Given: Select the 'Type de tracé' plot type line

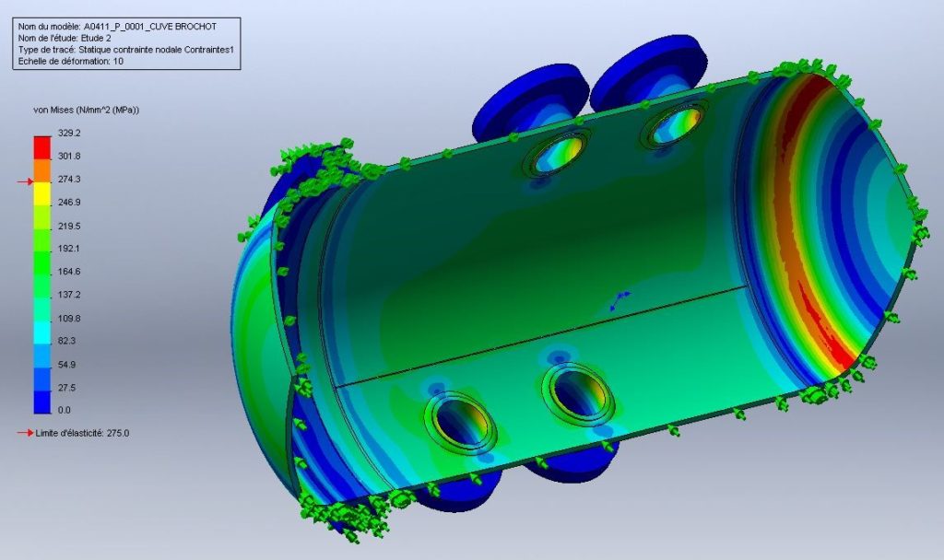Looking at the screenshot, I should [125, 50].
